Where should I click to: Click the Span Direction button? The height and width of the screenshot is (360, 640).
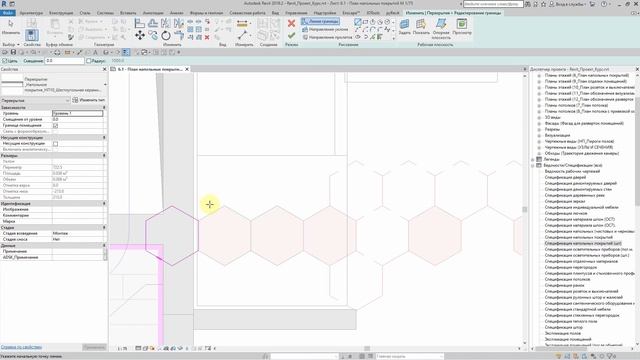pos(327,37)
